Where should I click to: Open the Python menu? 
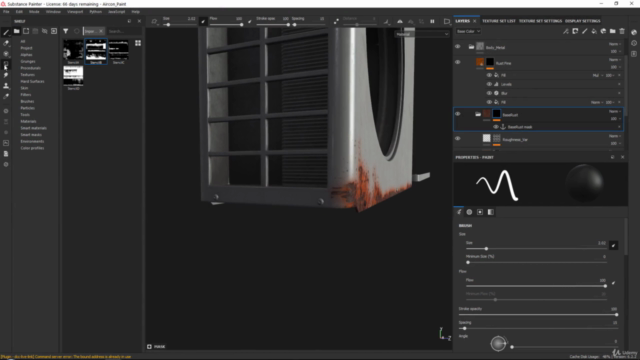click(96, 12)
